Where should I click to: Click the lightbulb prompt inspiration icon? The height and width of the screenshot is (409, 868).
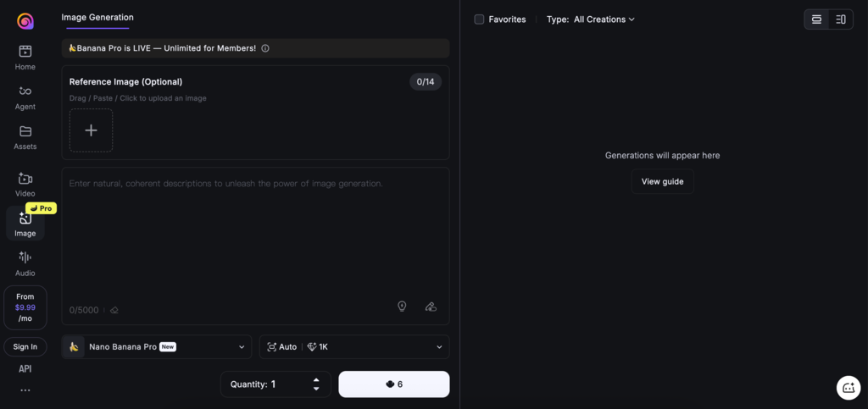402,307
